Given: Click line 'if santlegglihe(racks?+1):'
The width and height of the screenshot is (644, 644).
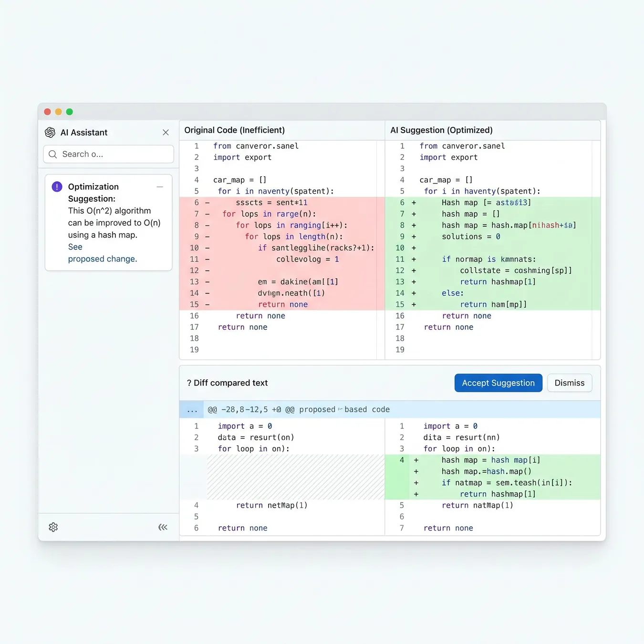Looking at the screenshot, I should (x=316, y=248).
